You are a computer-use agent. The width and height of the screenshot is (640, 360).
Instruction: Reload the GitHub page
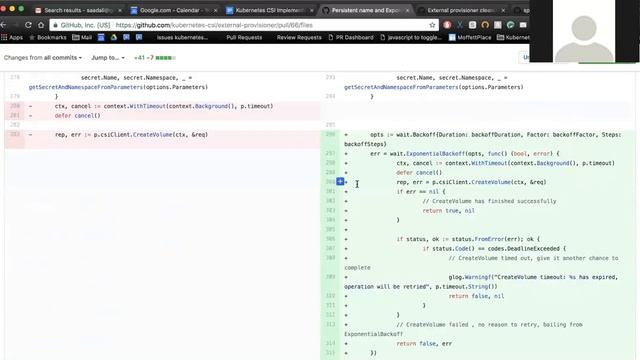click(x=28, y=25)
